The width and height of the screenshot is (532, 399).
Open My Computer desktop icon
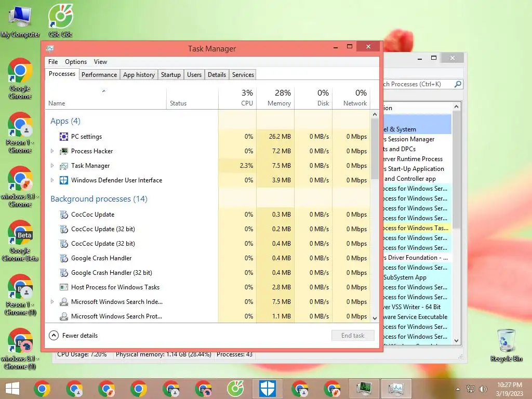click(x=20, y=21)
